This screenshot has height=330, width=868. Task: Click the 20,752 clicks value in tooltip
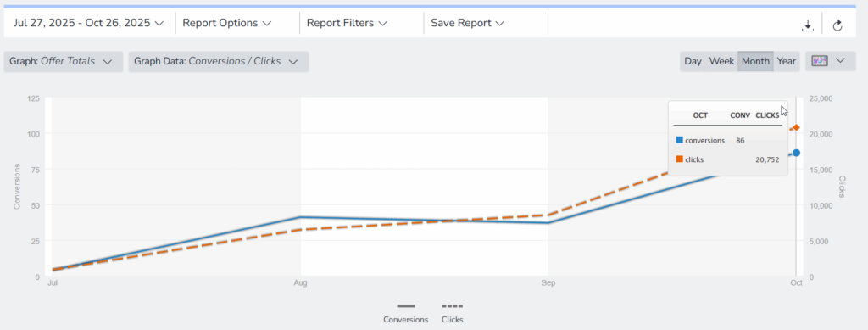tap(767, 160)
